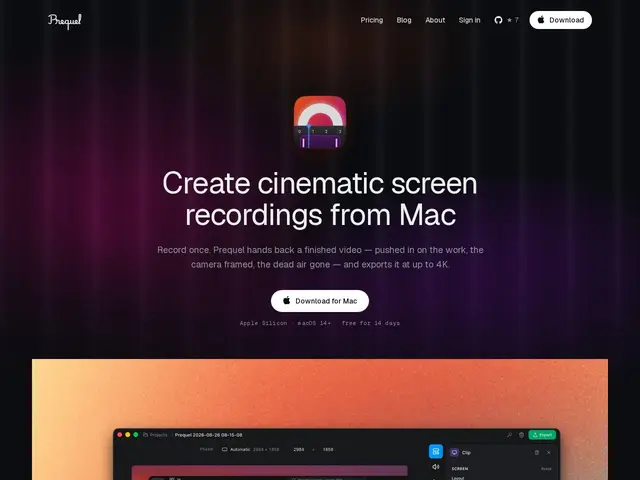
Task: Click the app preview screenshot image
Action: click(x=320, y=419)
